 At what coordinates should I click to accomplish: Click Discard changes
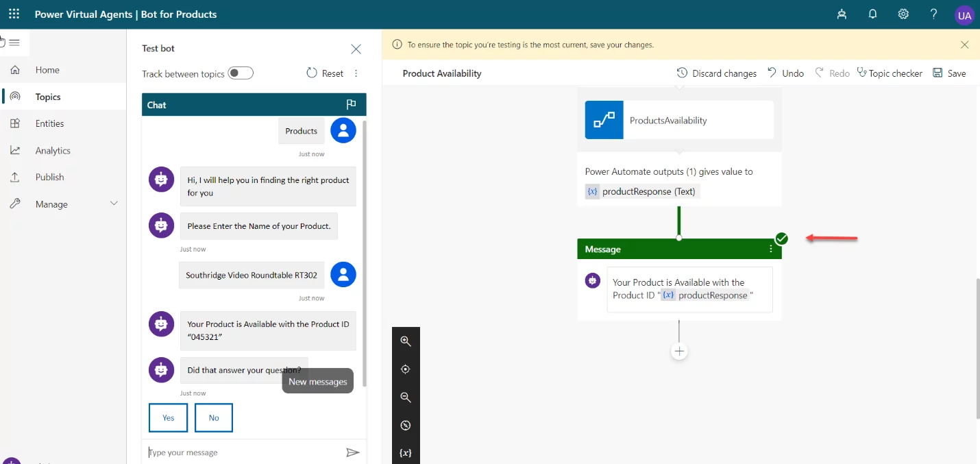coord(716,73)
